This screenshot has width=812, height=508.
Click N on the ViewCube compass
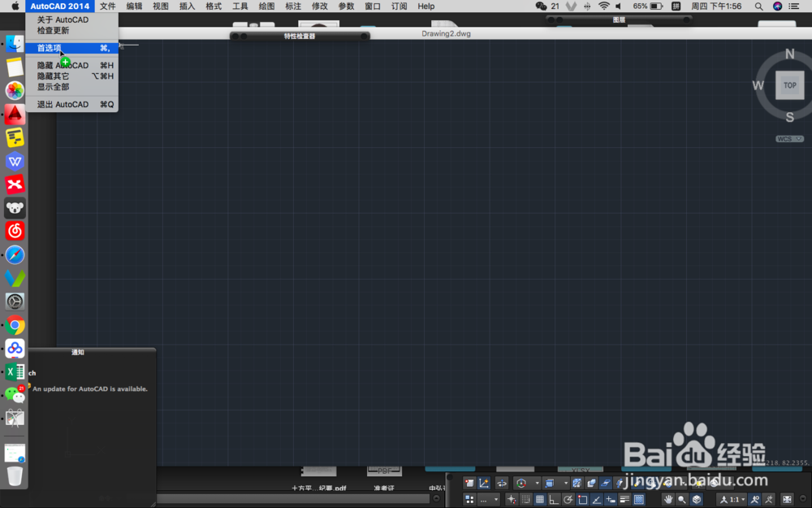[x=790, y=54]
